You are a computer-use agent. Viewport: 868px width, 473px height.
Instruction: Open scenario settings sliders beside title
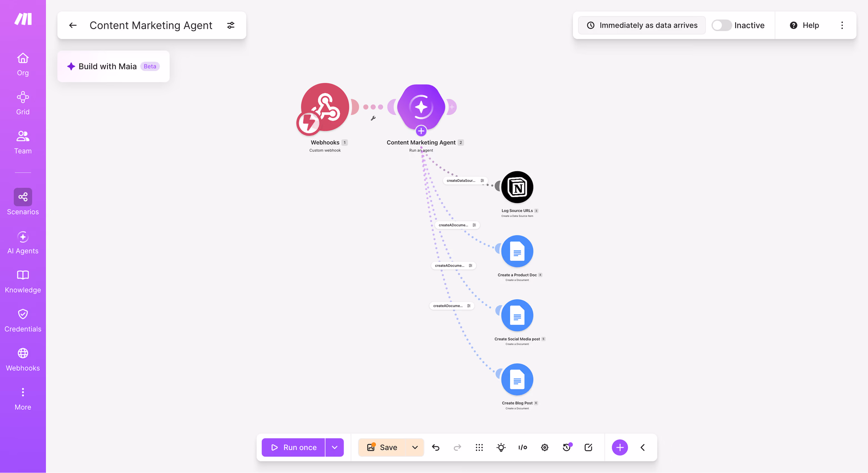pos(231,25)
